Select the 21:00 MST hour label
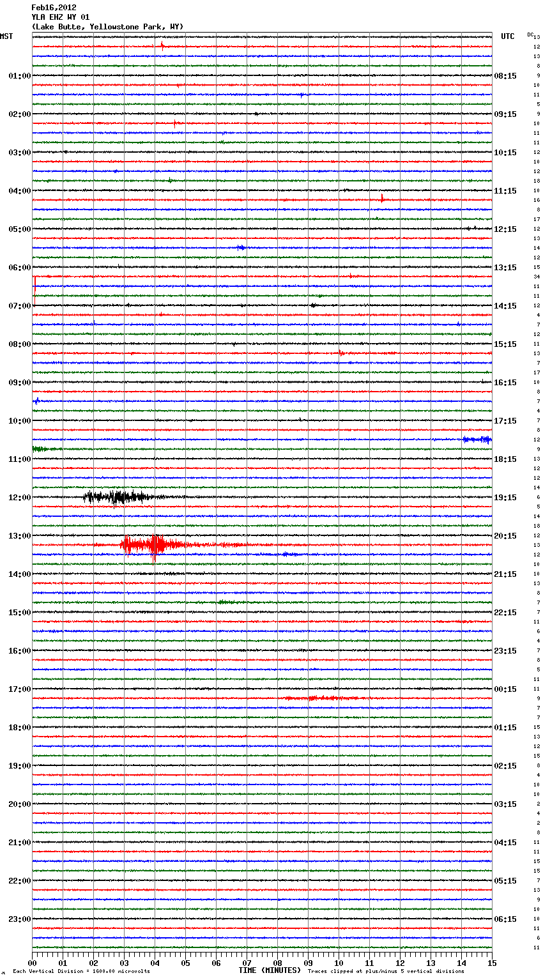Screen dimensions: 543x980 pos(20,843)
